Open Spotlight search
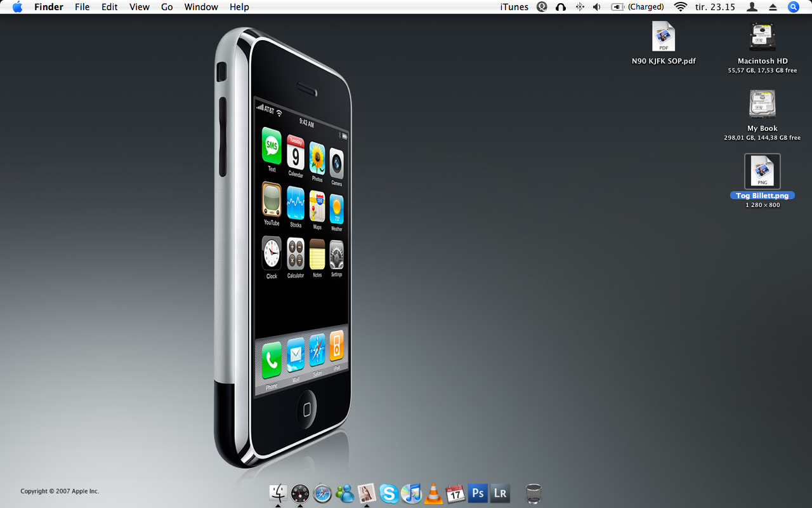 click(x=794, y=7)
